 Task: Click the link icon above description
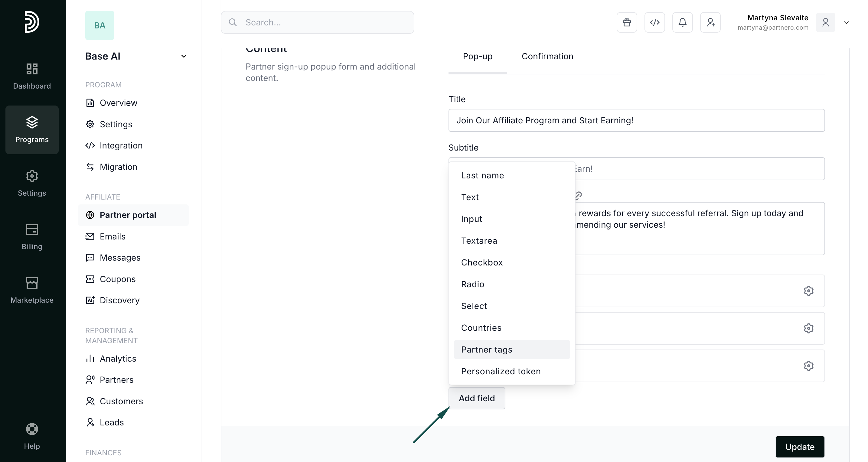click(x=578, y=196)
